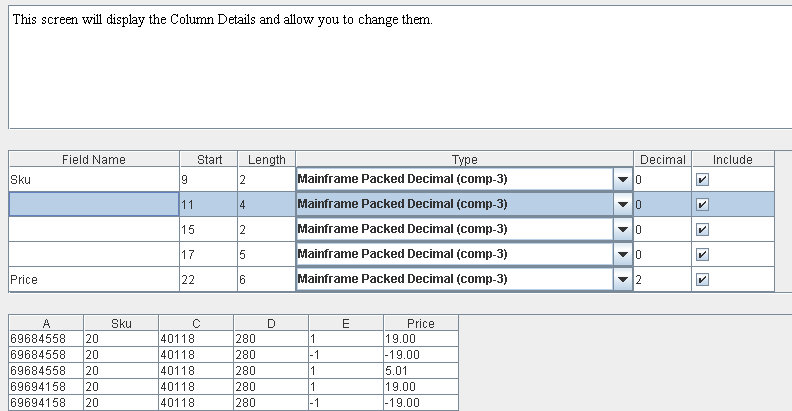Open Type dropdown for Price row
The image size is (792, 411).
click(x=623, y=280)
